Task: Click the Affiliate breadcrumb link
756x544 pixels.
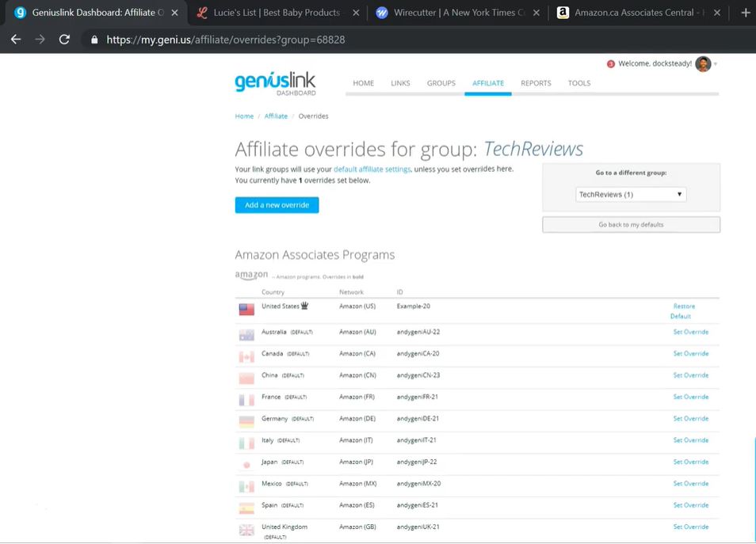Action: pyautogui.click(x=276, y=116)
